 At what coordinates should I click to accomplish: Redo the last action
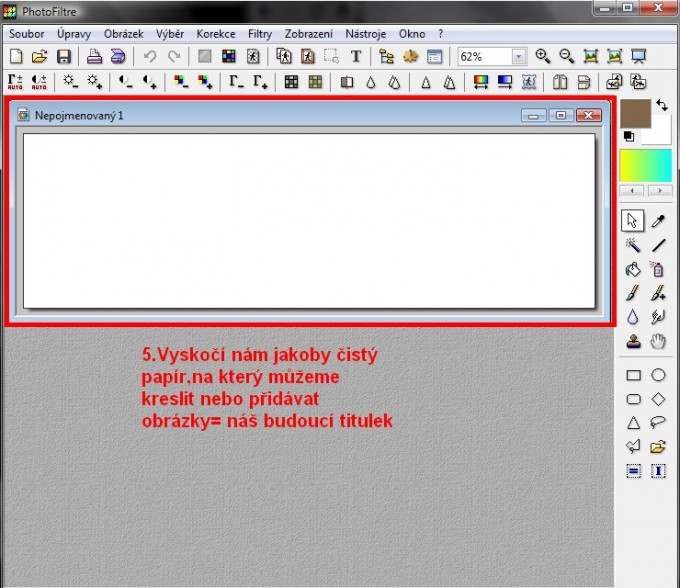[174, 56]
